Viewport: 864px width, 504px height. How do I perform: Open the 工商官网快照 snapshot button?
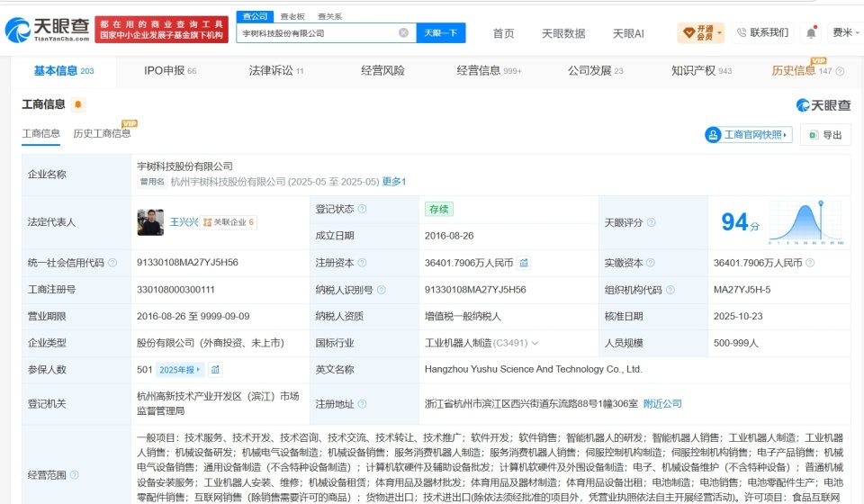pyautogui.click(x=748, y=135)
